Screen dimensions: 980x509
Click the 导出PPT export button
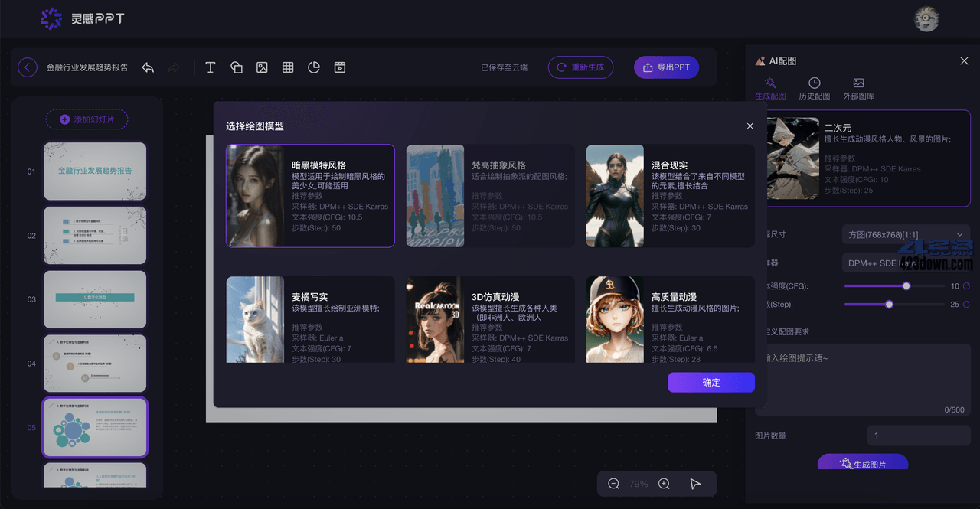click(x=666, y=67)
